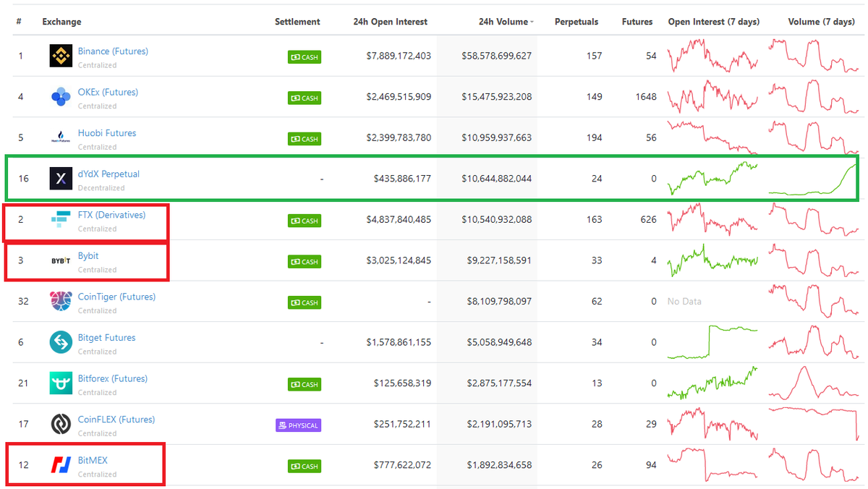Click the Bitforex logo icon

[61, 383]
